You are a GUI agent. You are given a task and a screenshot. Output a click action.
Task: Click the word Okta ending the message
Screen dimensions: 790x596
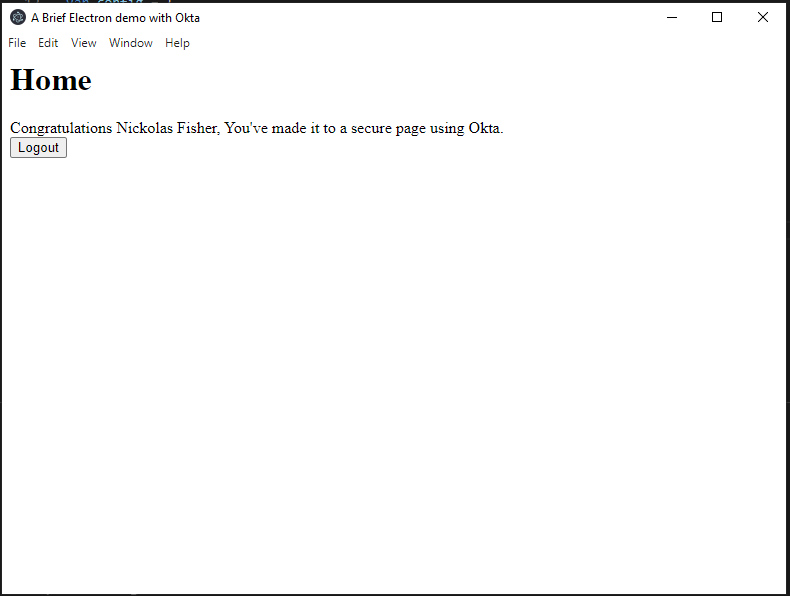[485, 128]
